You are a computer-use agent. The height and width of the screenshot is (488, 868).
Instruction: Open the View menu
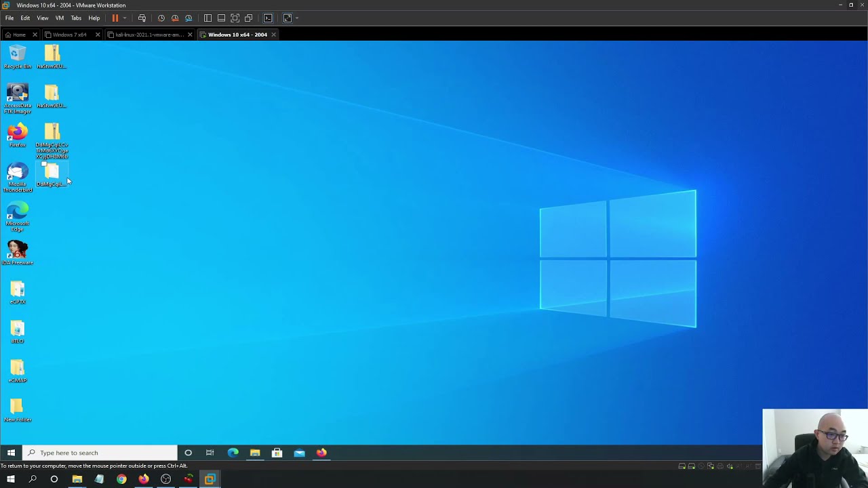tap(43, 18)
